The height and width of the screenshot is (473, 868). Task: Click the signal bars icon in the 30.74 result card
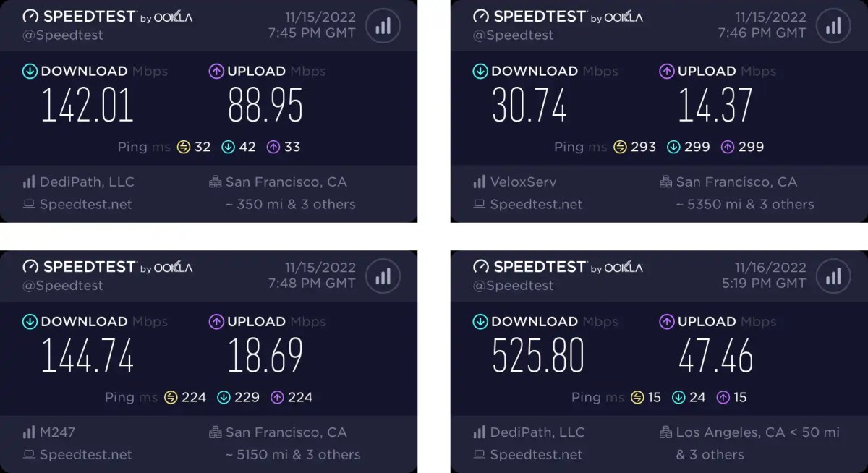click(833, 26)
